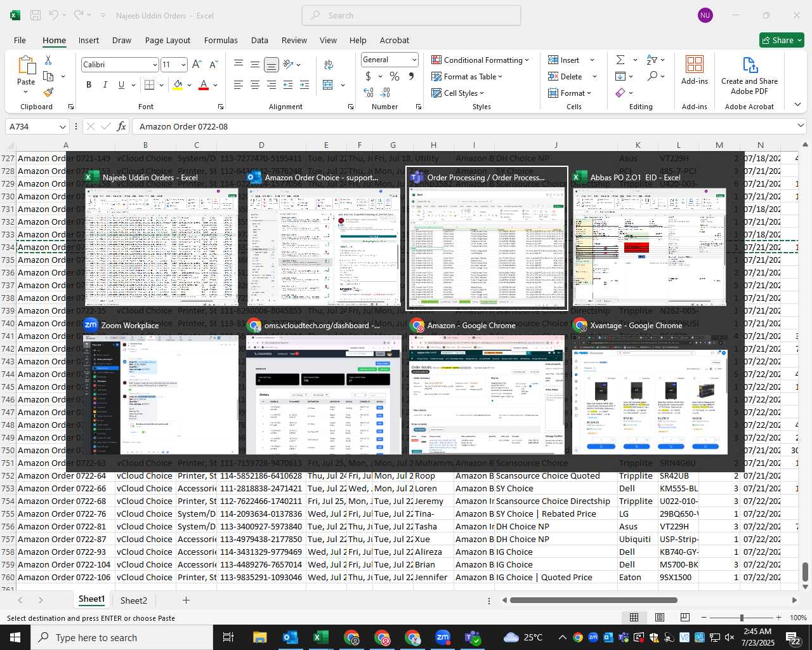Click the Paste clipboard icon
The width and height of the screenshot is (812, 650).
tap(26, 66)
